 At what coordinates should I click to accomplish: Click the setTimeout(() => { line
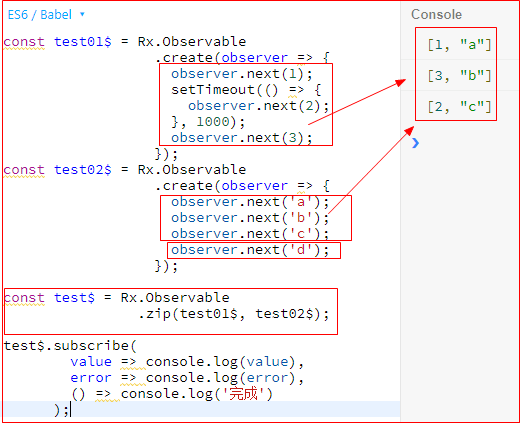(246, 90)
